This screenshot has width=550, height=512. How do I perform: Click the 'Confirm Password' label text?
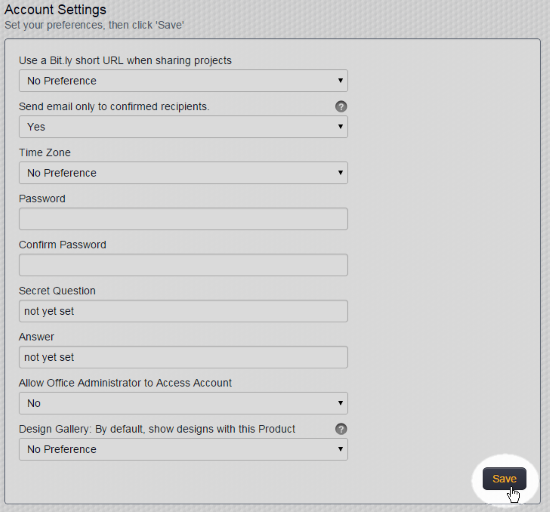[62, 245]
